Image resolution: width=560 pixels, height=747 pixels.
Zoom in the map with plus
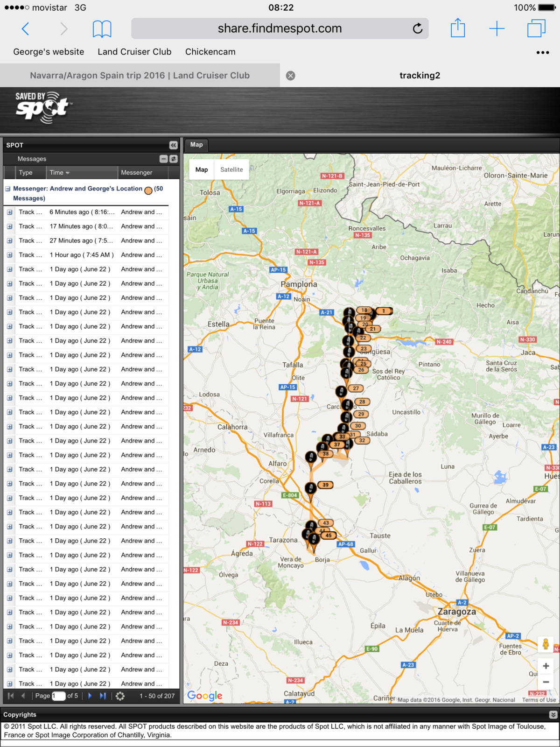tap(546, 666)
